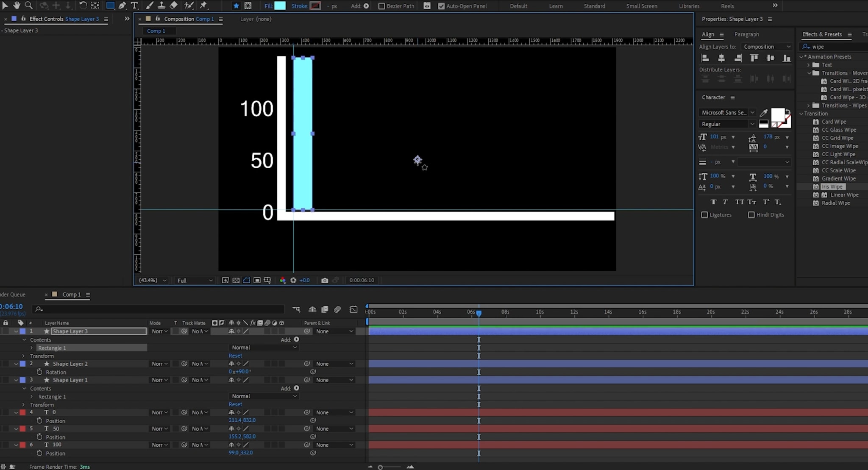Image resolution: width=868 pixels, height=470 pixels.
Task: Open the Fill color swatch
Action: tap(281, 6)
